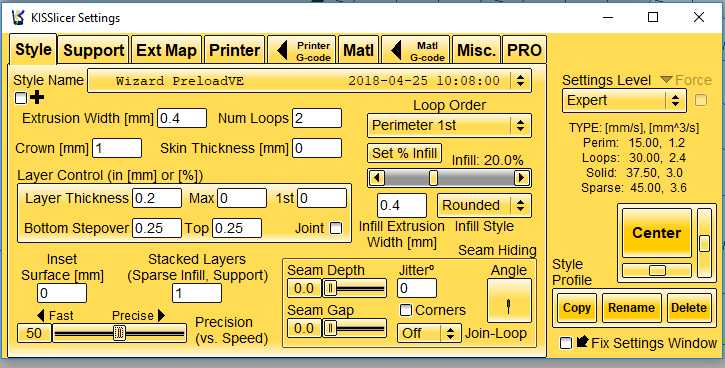725x368 pixels.
Task: Click the 'Infill: 20.0%' text
Action: coord(487,160)
